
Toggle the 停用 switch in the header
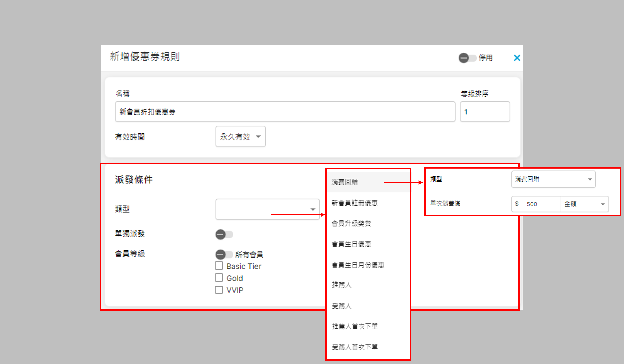pyautogui.click(x=467, y=58)
